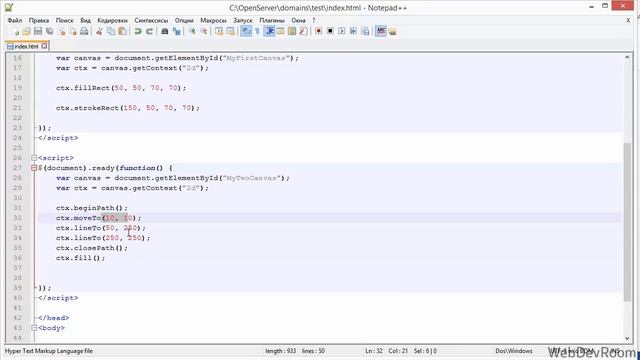The image size is (640, 360).
Task: Close the index.html tab via its X
Action: [44, 46]
